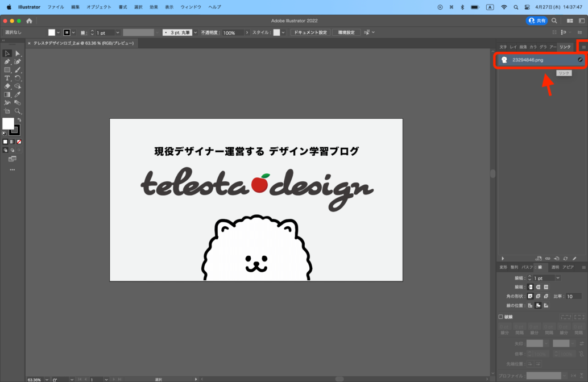Open zoom level 63.36% dropdown

click(47, 379)
